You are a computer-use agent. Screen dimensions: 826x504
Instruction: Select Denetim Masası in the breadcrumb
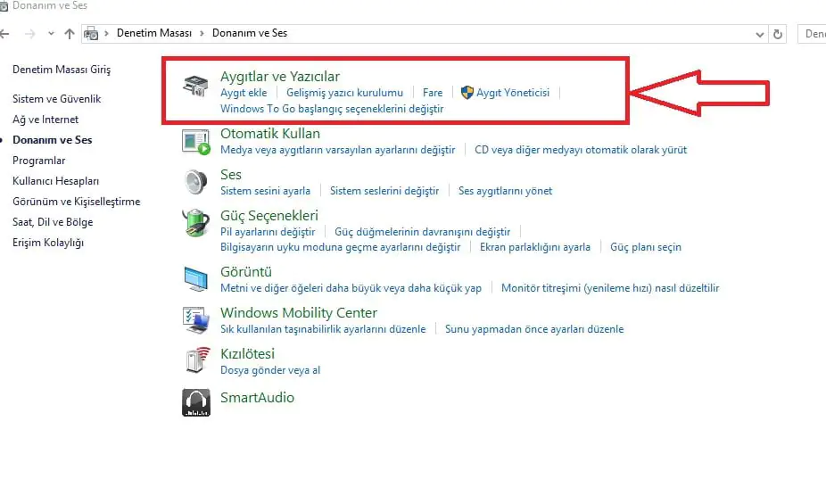pyautogui.click(x=153, y=33)
